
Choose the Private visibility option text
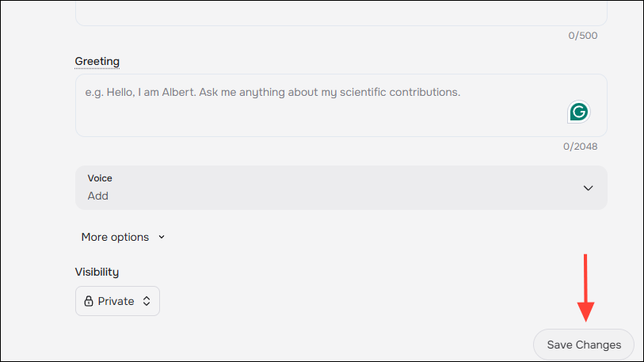pyautogui.click(x=116, y=301)
